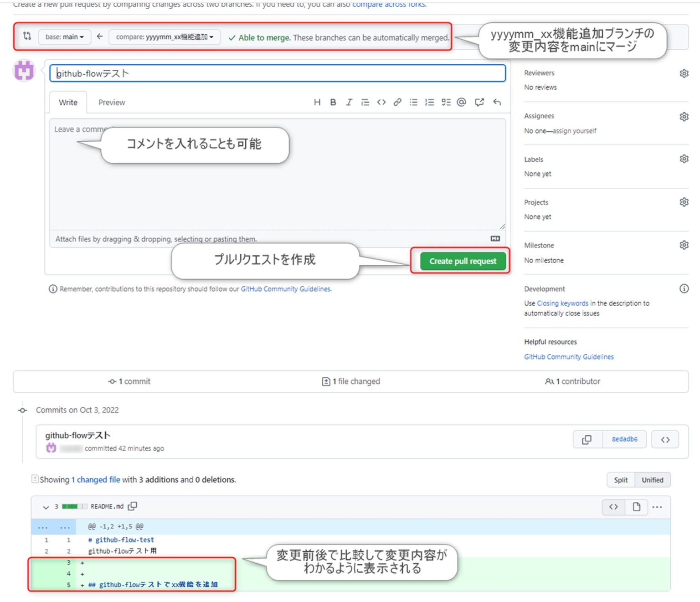Viewport: 700px width, 602px height.
Task: Switch to the Preview tab
Action: coord(111,102)
